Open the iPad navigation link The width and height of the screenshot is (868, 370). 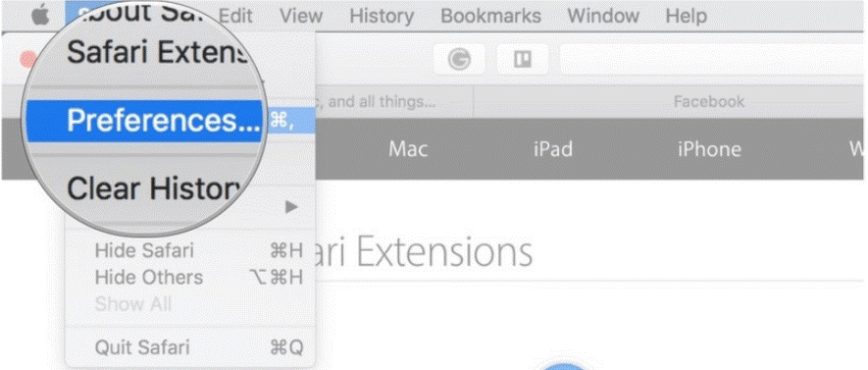click(552, 149)
